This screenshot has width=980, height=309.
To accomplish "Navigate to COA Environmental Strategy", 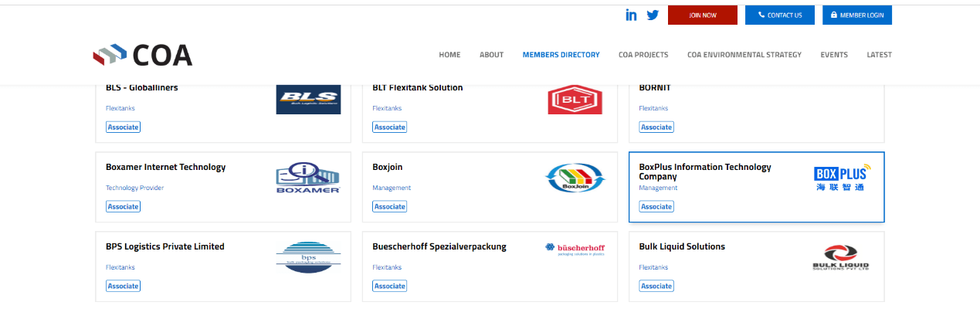I will 744,55.
